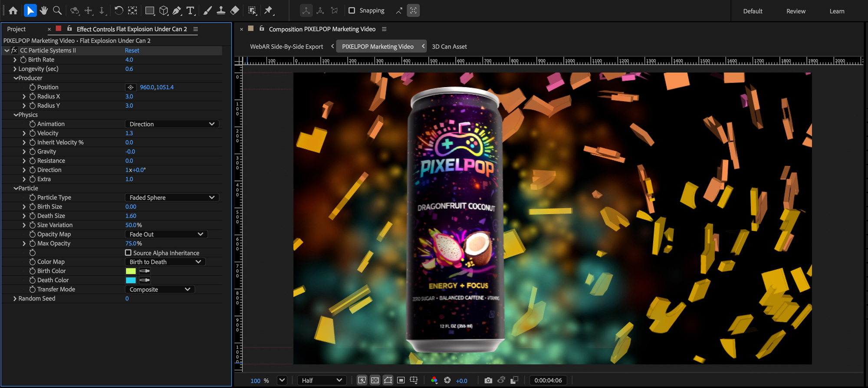
Task: Click the Reset link for CC Particle Systems II
Action: coord(132,50)
